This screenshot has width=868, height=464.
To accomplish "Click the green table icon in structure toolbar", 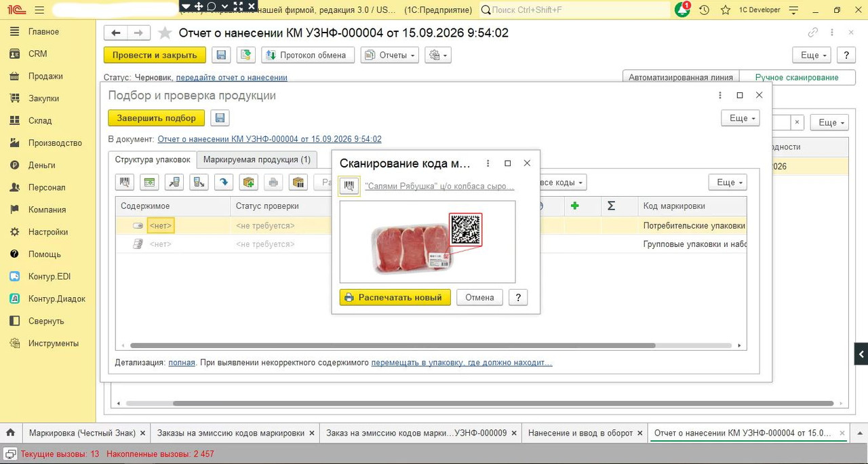I will [149, 182].
